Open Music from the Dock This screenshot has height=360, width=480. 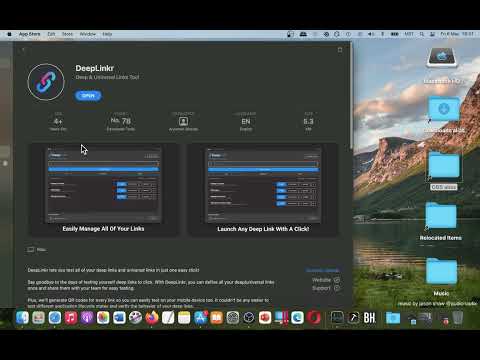coord(71,318)
